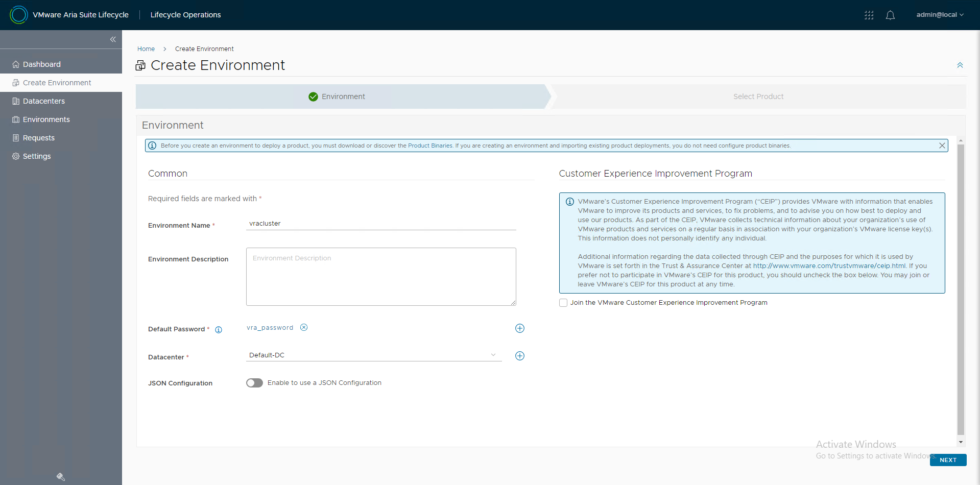Screen dimensions: 980x485
Task: Click Lifecycle Operations in top bar
Action: [x=186, y=15]
